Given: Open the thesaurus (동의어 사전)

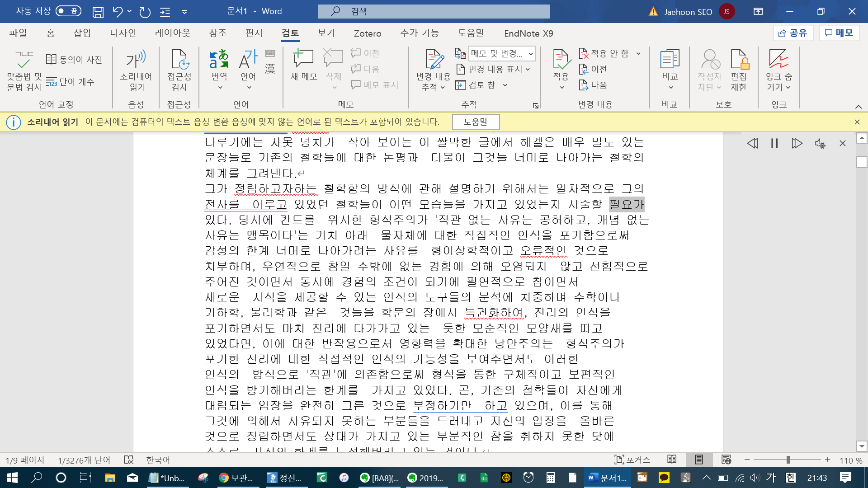Looking at the screenshot, I should click(75, 59).
